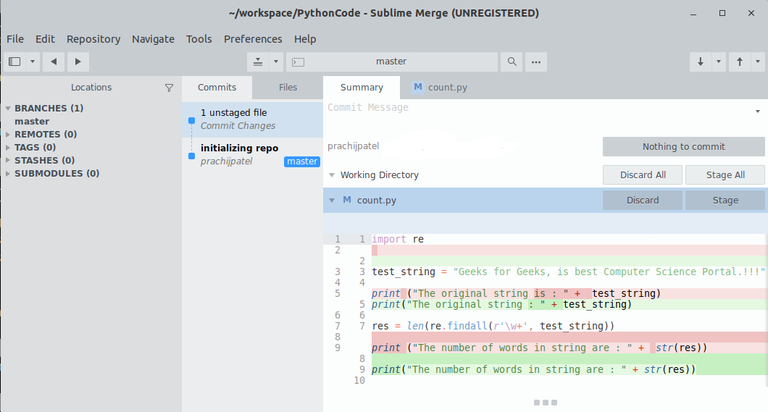Click the Stage All button
This screenshot has height=412, width=768.
tap(725, 175)
